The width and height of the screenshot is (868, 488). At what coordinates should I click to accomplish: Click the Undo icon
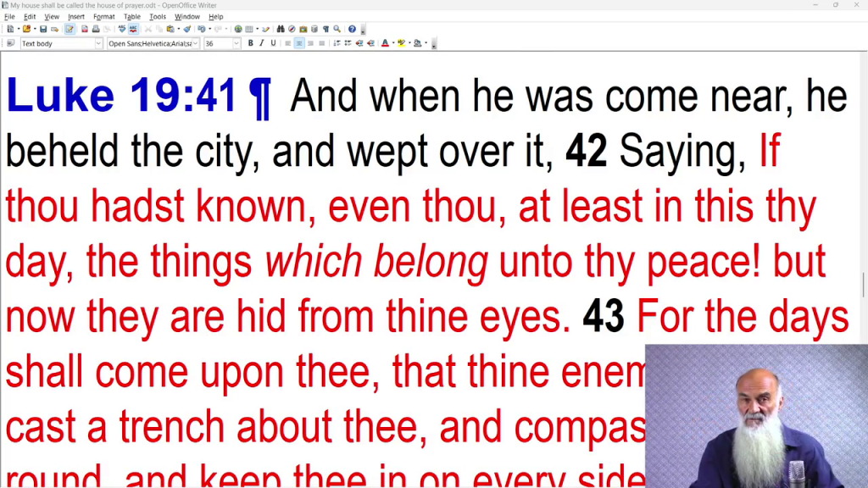pyautogui.click(x=202, y=29)
